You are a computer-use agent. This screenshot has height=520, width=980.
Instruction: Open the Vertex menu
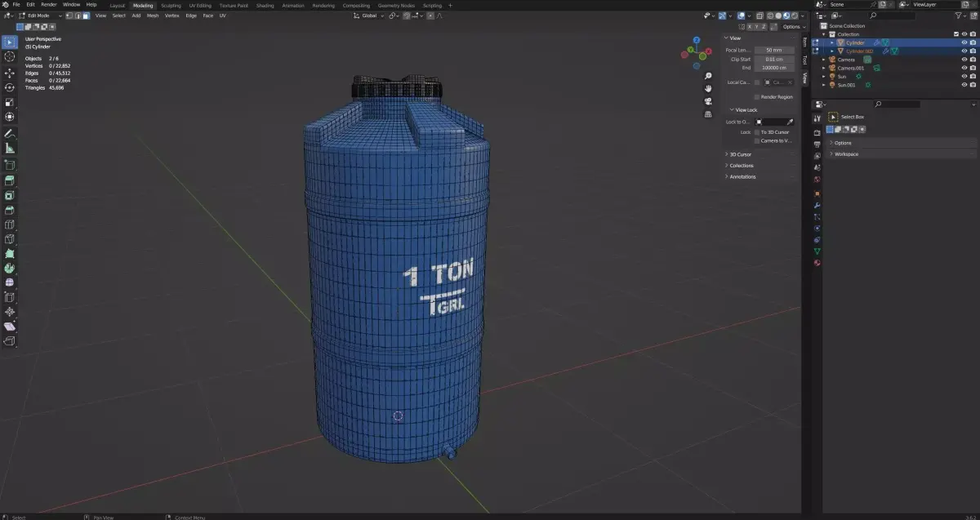point(172,16)
